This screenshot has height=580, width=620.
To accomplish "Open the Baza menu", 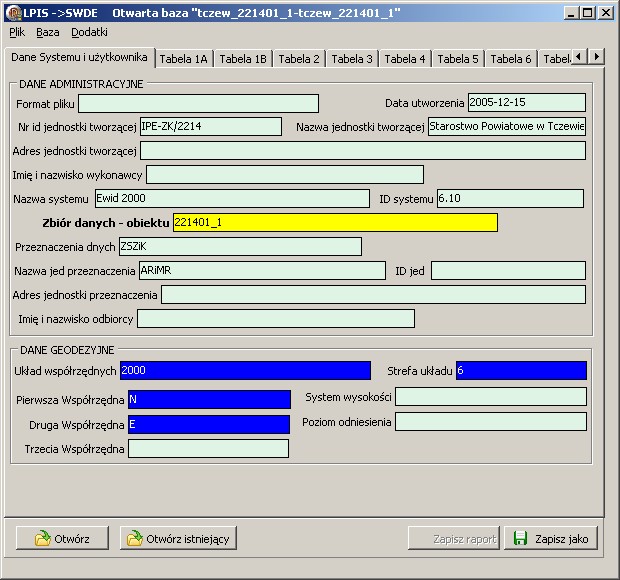I will tap(48, 32).
